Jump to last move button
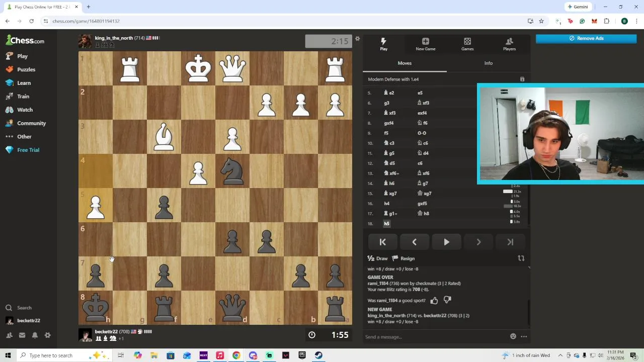 (x=510, y=242)
